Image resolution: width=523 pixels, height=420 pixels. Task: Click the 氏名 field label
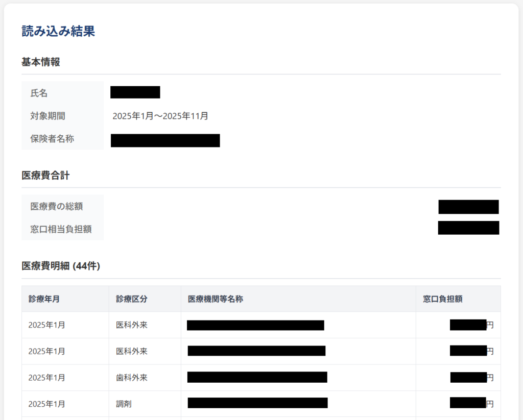point(39,93)
